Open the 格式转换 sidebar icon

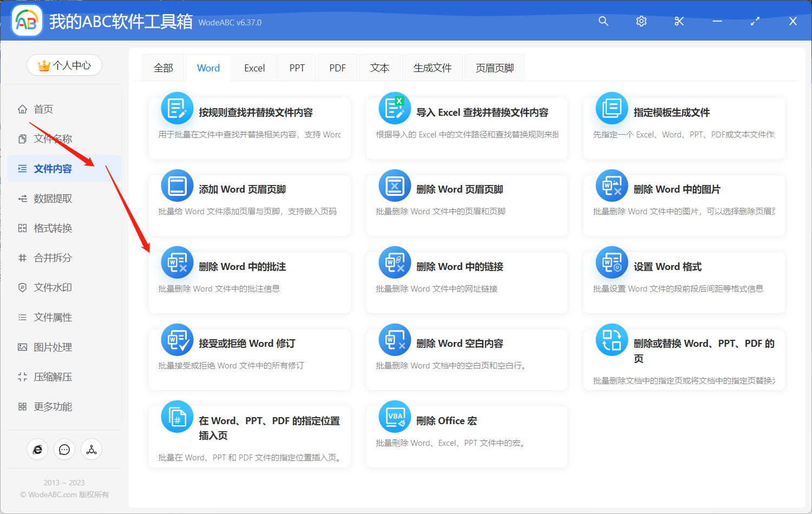[x=22, y=228]
